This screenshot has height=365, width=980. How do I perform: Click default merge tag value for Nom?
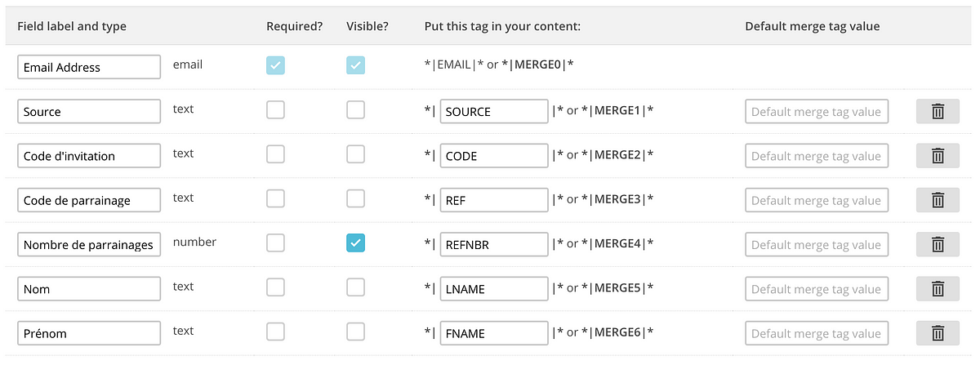817,288
